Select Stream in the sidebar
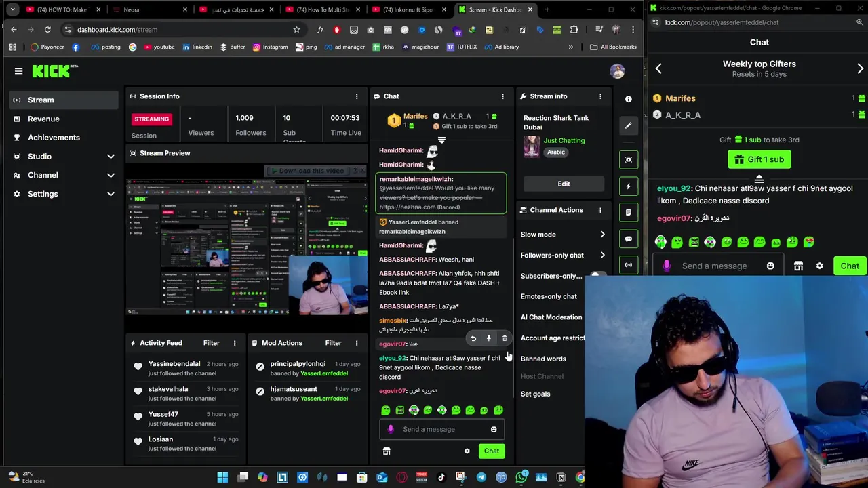 coord(64,100)
